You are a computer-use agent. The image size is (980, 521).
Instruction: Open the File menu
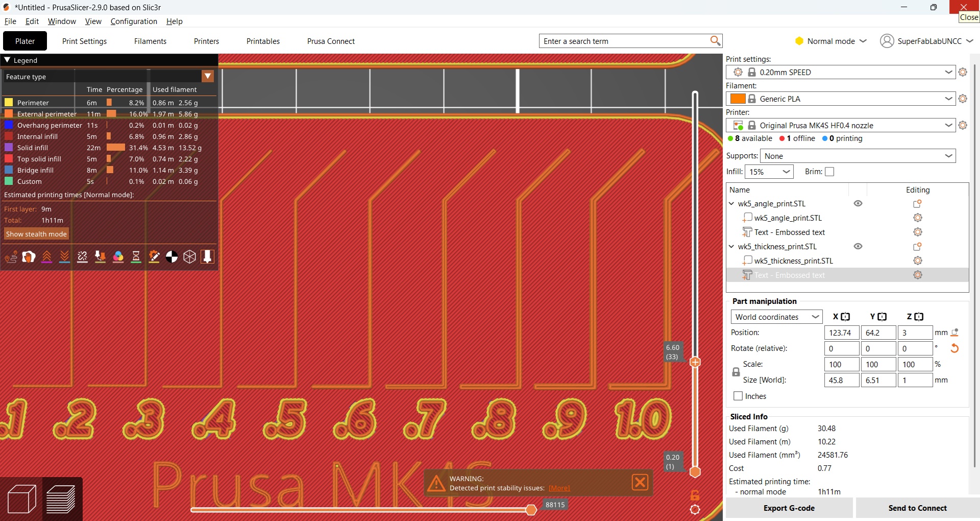(x=10, y=21)
